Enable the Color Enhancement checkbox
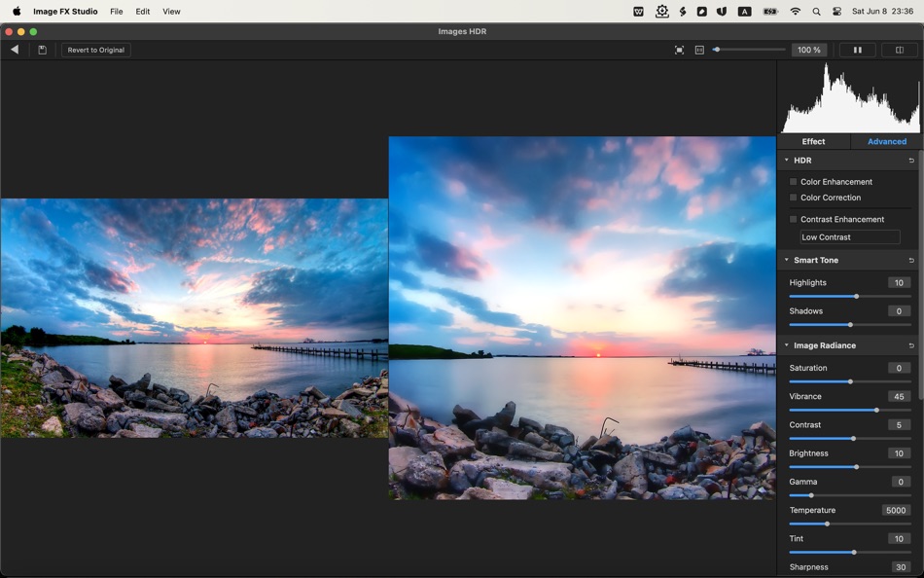The image size is (924, 578). tap(793, 181)
